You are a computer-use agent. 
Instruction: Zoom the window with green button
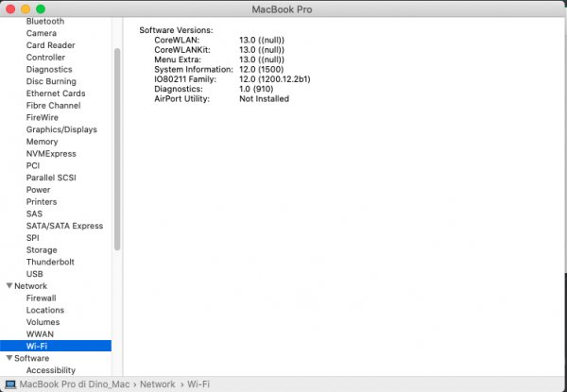tap(41, 9)
